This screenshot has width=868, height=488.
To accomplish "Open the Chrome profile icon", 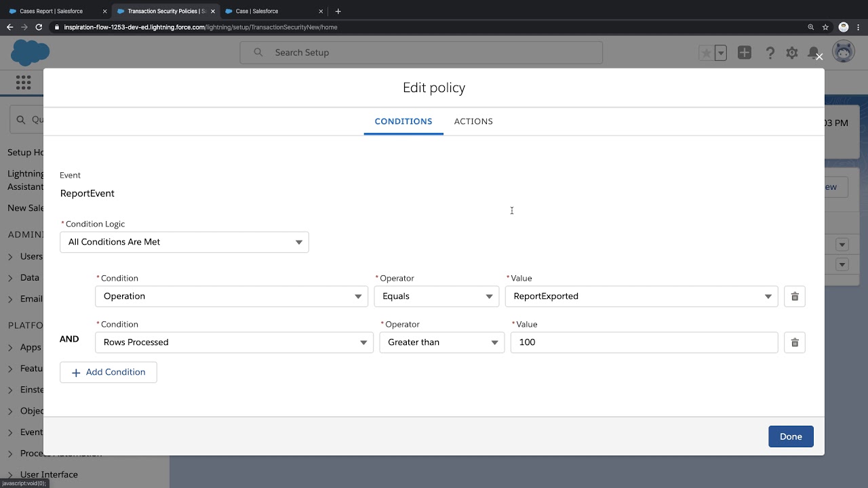I will click(844, 27).
